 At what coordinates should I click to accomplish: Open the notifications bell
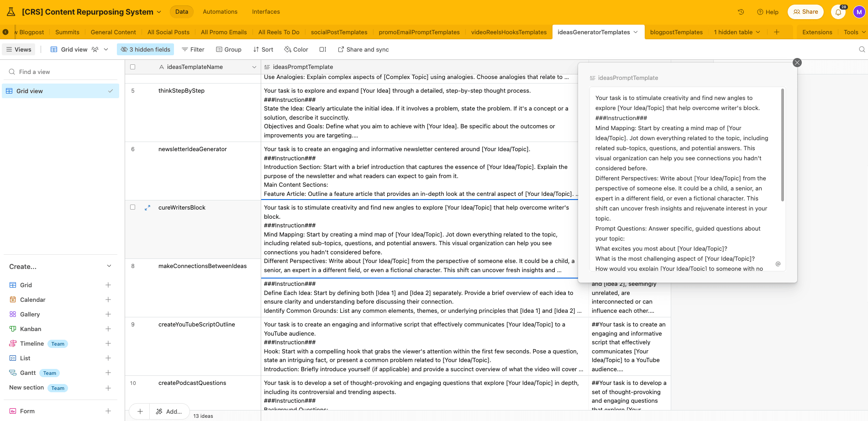(838, 12)
